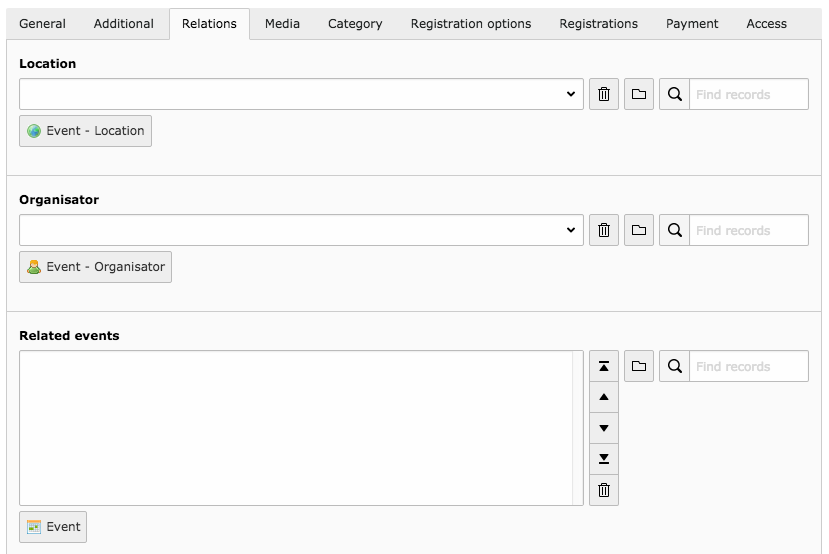Move the selected related event to the bottom
Screen dimensions: 829x554
click(604, 459)
